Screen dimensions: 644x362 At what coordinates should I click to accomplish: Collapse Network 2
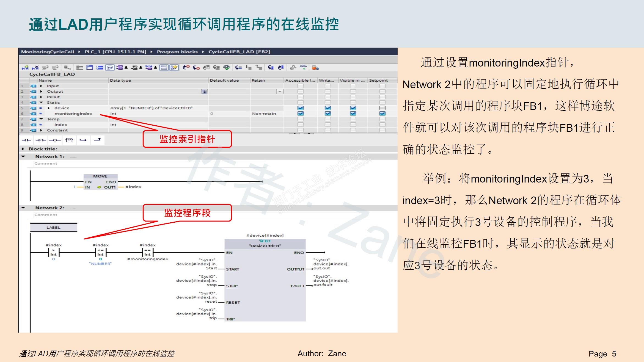pos(23,208)
